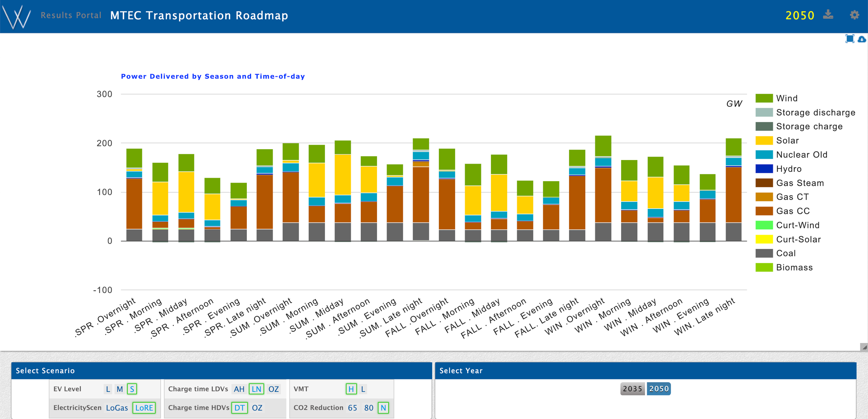The image size is (868, 419).
Task: Click Gas Steam legend swatch
Action: (x=764, y=183)
